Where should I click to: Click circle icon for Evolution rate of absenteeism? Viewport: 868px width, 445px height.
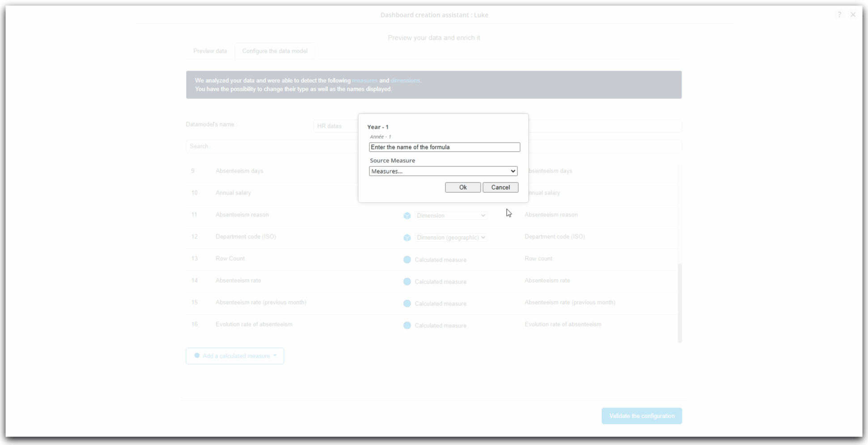click(407, 325)
